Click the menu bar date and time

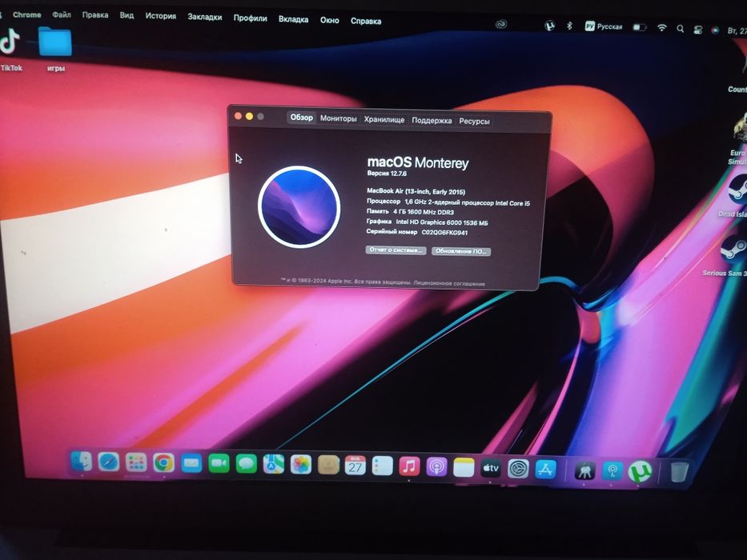click(x=737, y=30)
